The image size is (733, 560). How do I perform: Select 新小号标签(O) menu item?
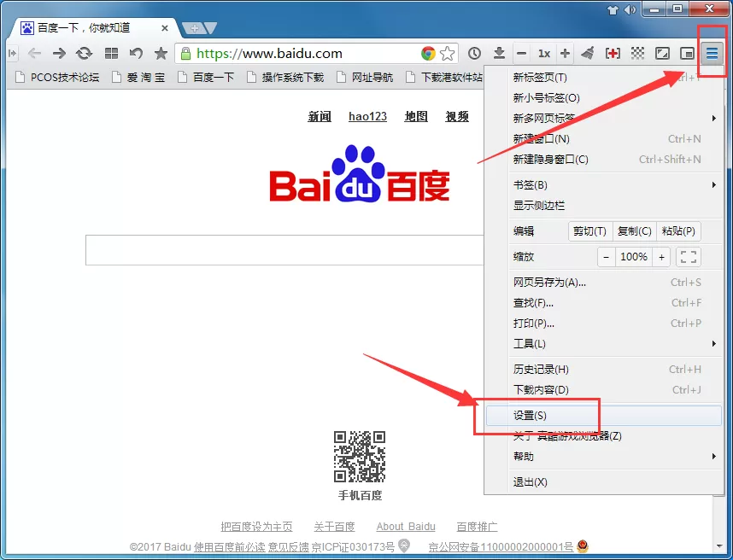pyautogui.click(x=603, y=97)
